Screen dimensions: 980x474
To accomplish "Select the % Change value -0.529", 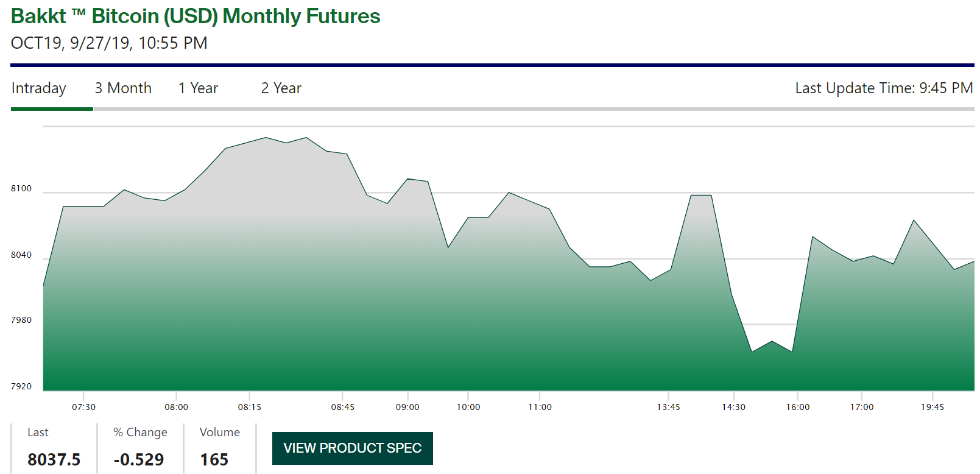I will (139, 459).
